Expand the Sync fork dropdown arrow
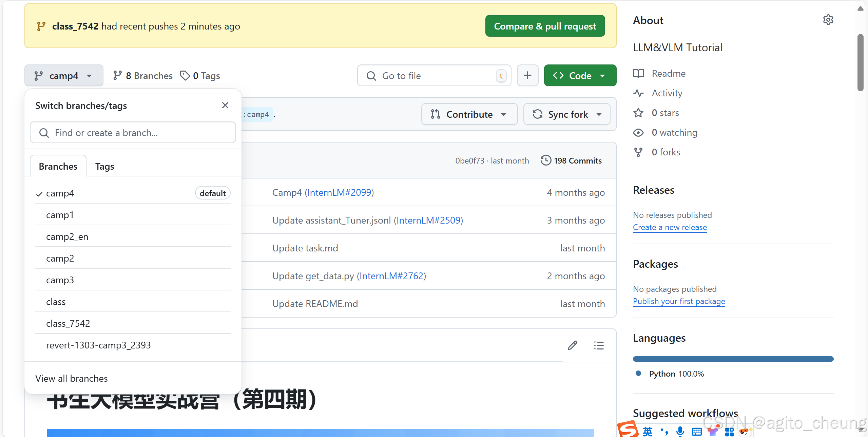Screen dimensions: 868x437 point(599,114)
